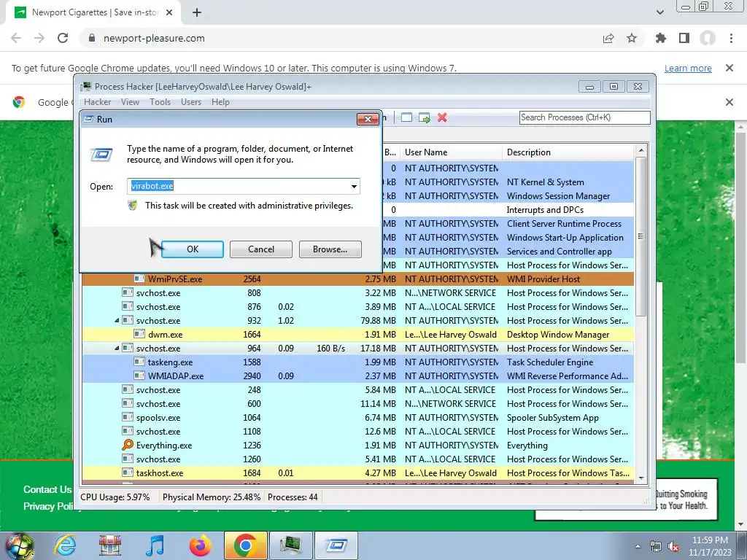This screenshot has width=747, height=560.
Task: Click Chrome's back navigation arrow
Action: [16, 38]
